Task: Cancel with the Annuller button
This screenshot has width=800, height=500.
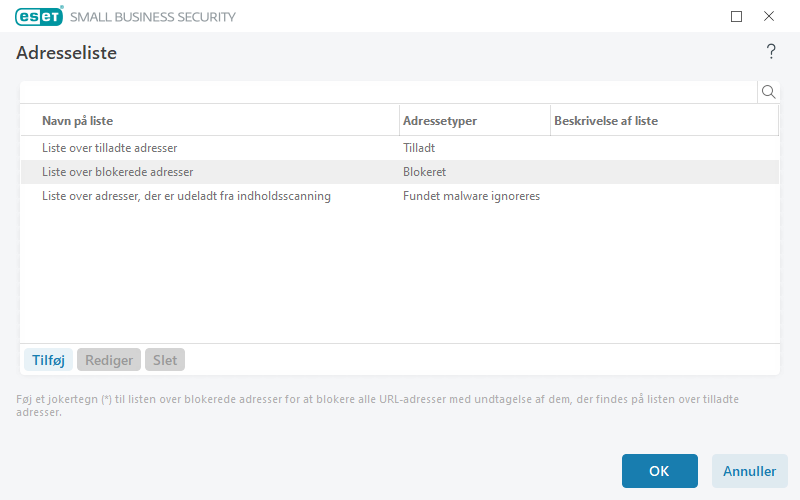Action: (x=749, y=471)
